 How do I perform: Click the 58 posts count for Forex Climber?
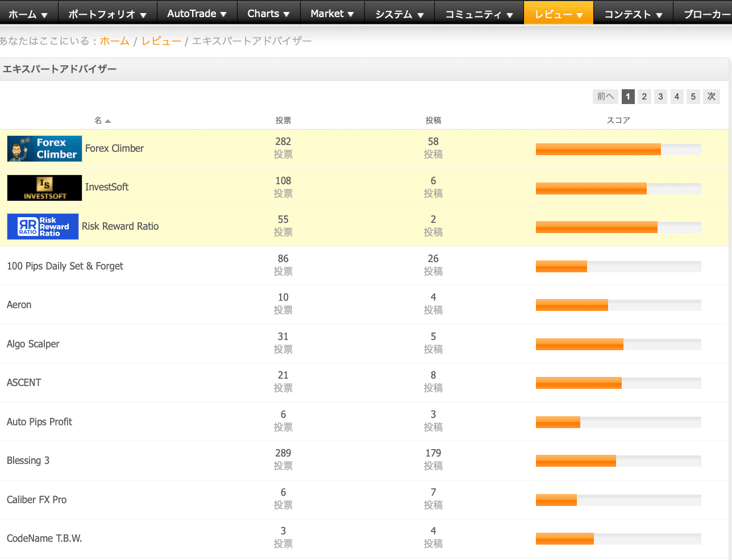433,142
